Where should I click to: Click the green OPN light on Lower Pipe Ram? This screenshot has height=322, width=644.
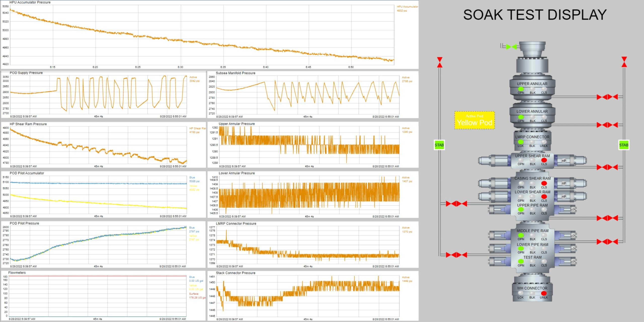click(520, 249)
